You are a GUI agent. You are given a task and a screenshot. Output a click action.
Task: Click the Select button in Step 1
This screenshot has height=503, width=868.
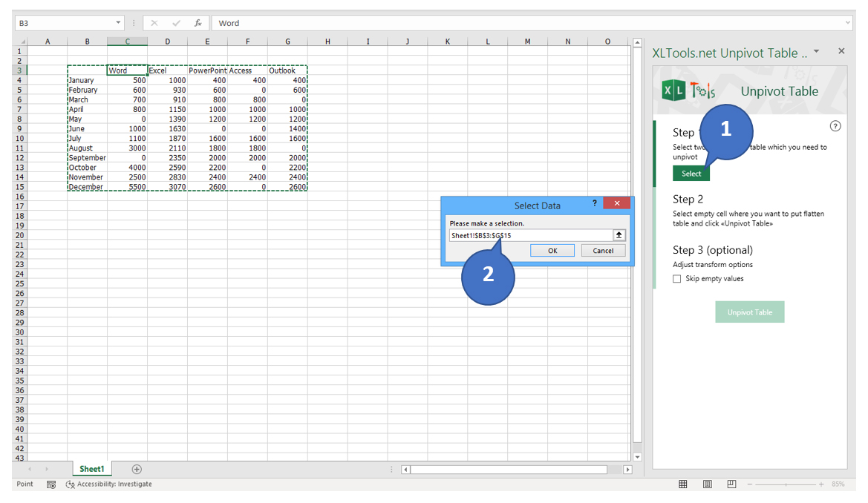pyautogui.click(x=691, y=174)
